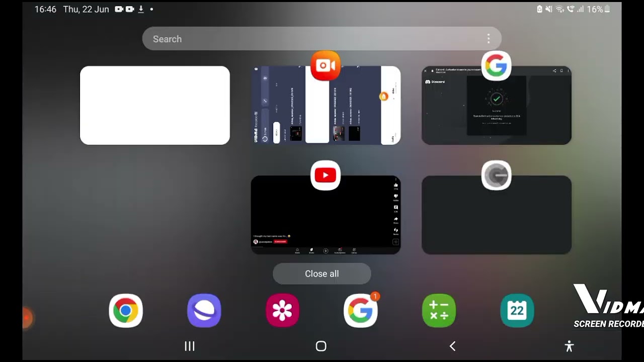Tap the mute sound icon in status bar
Screen dimensions: 644x362
(549, 9)
